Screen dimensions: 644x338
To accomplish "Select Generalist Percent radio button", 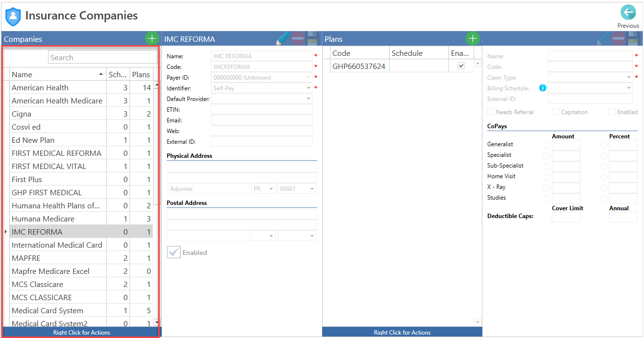I will [x=604, y=145].
